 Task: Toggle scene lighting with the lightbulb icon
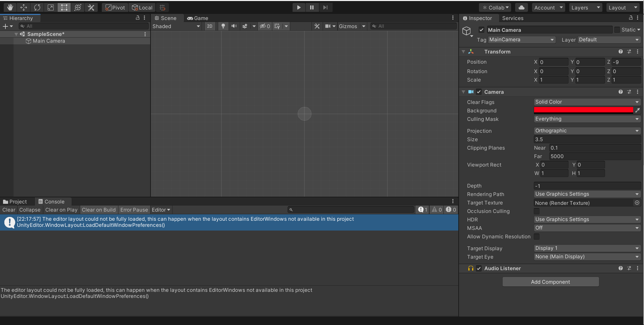click(223, 26)
